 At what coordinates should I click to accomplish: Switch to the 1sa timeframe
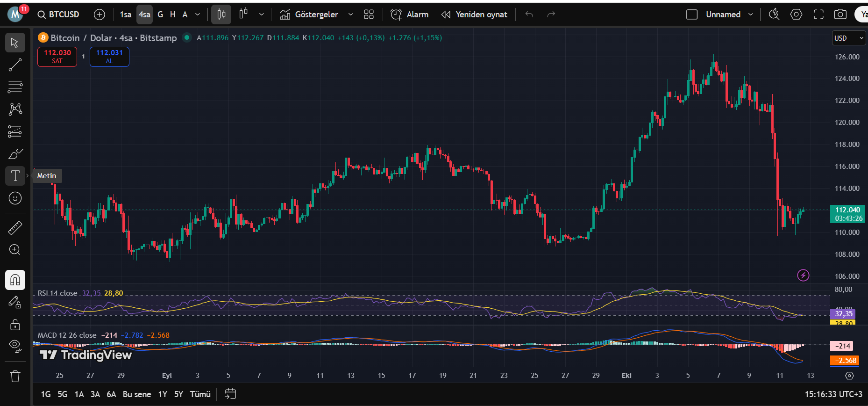(125, 14)
